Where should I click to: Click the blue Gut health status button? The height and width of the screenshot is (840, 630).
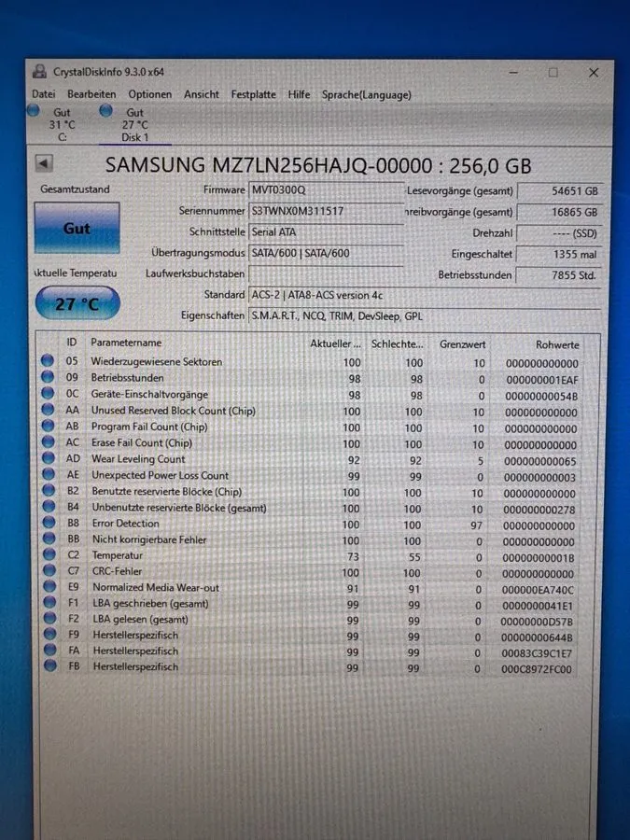click(77, 228)
